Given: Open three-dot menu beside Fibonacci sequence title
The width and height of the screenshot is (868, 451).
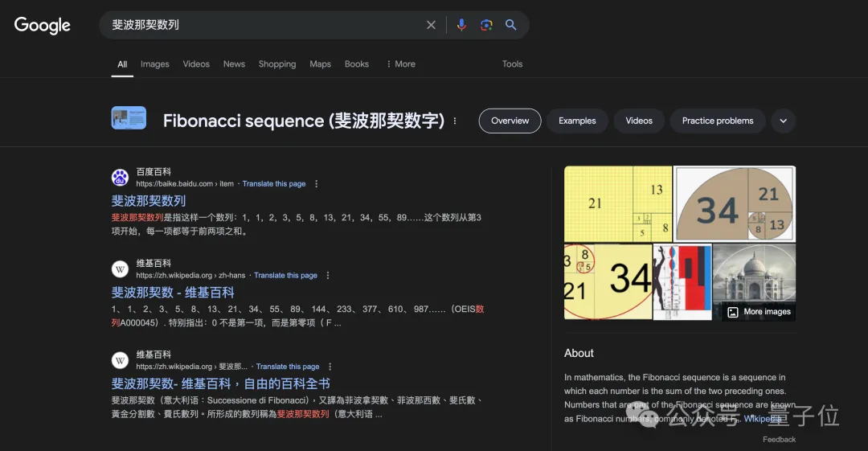Looking at the screenshot, I should coord(455,121).
